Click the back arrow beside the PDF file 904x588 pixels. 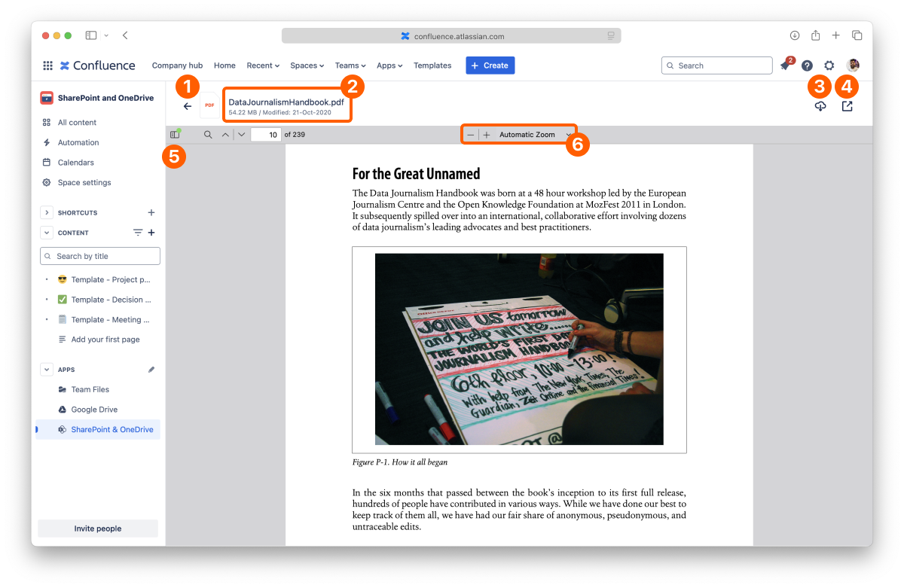(x=188, y=106)
